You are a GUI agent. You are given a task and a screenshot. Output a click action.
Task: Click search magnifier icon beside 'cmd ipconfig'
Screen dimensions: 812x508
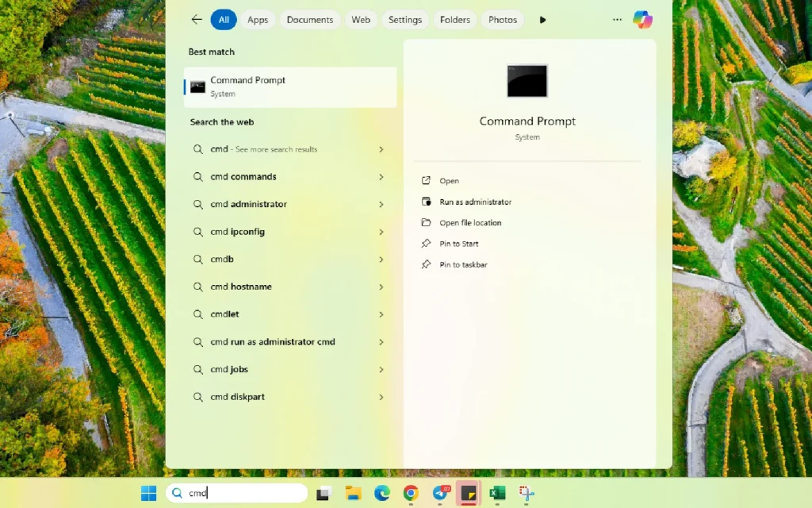coord(197,232)
